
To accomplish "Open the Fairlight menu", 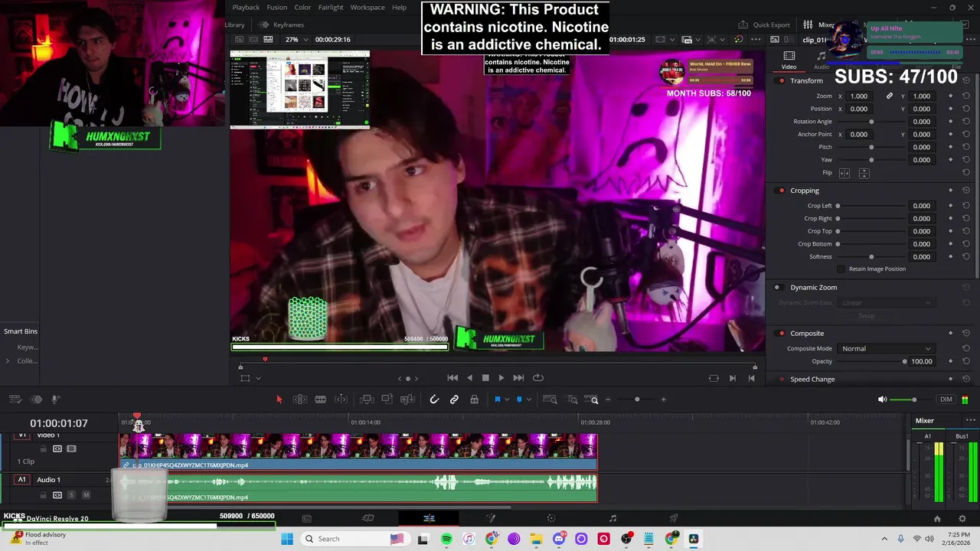I will point(331,8).
